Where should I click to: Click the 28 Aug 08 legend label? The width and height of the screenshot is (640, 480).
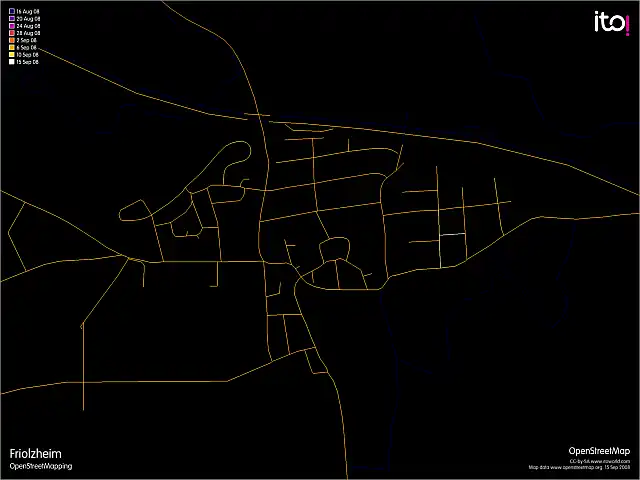[x=28, y=33]
